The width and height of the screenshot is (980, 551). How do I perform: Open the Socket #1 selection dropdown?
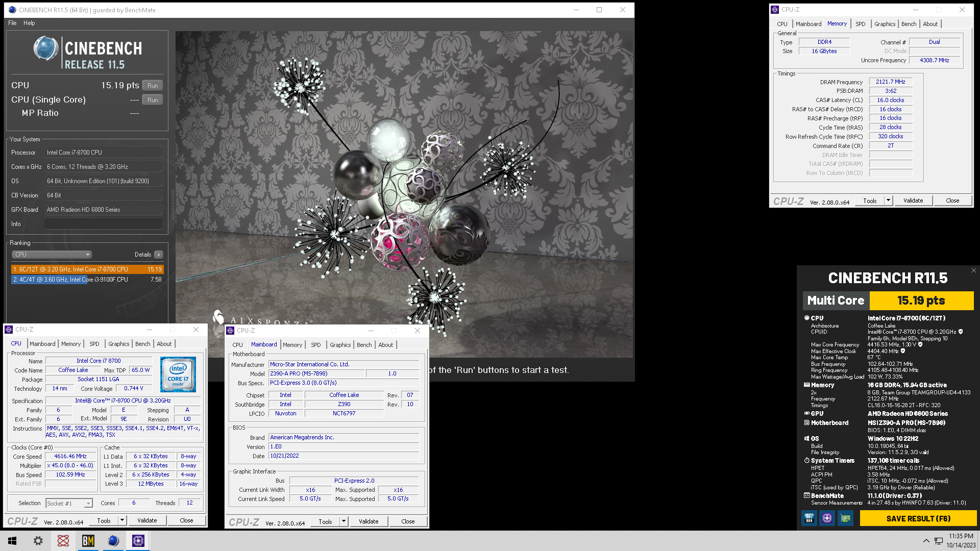tap(69, 503)
